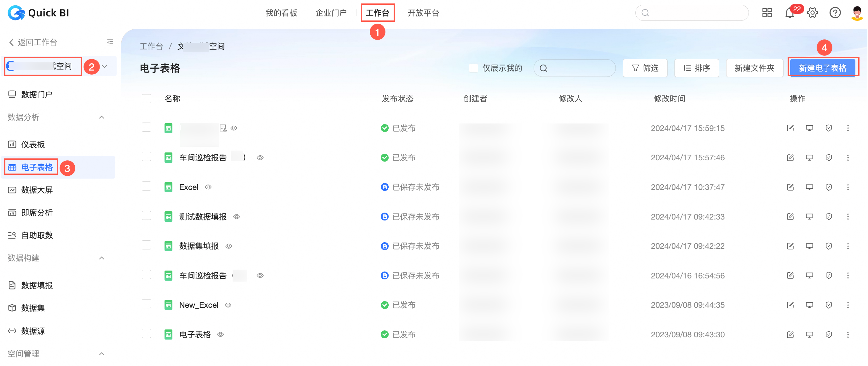Open 数据大屏 in the sidebar
This screenshot has height=366, width=868.
pos(37,190)
